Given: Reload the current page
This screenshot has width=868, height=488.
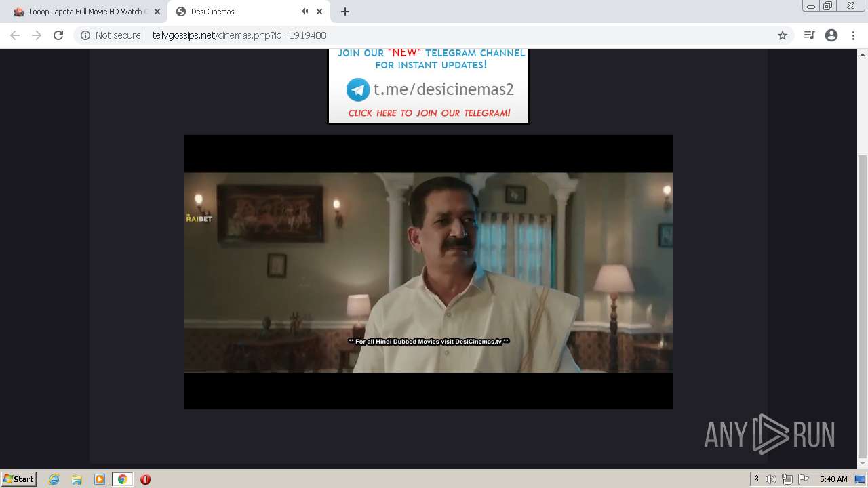Looking at the screenshot, I should [58, 35].
